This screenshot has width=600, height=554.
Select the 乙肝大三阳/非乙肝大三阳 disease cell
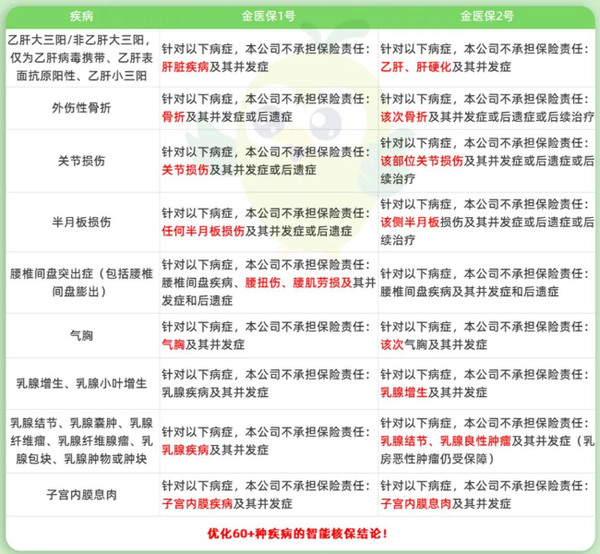(82, 58)
